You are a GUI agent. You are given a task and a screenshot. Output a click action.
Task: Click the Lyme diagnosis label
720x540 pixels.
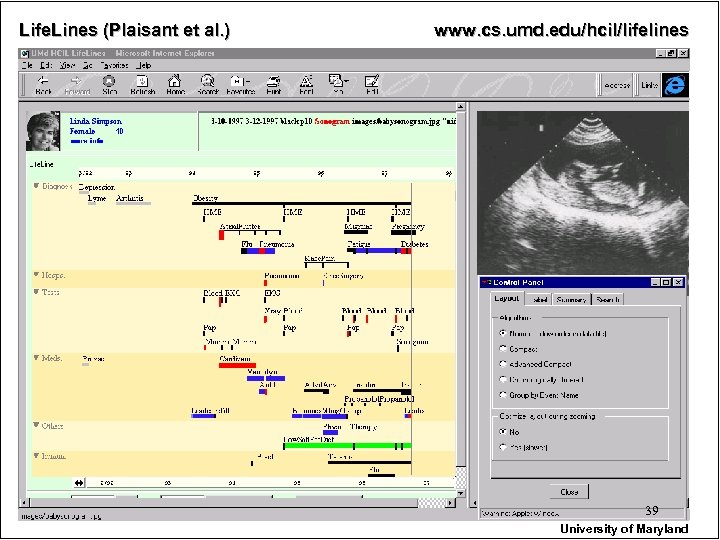(x=96, y=198)
